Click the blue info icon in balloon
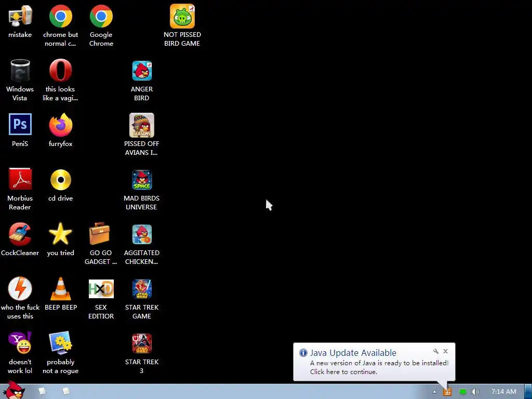 303,353
